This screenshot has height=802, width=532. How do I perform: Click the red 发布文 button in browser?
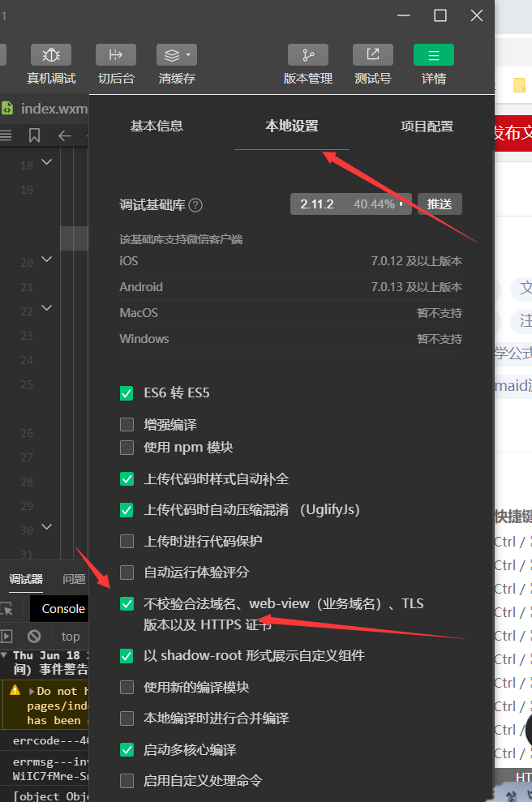click(x=513, y=133)
